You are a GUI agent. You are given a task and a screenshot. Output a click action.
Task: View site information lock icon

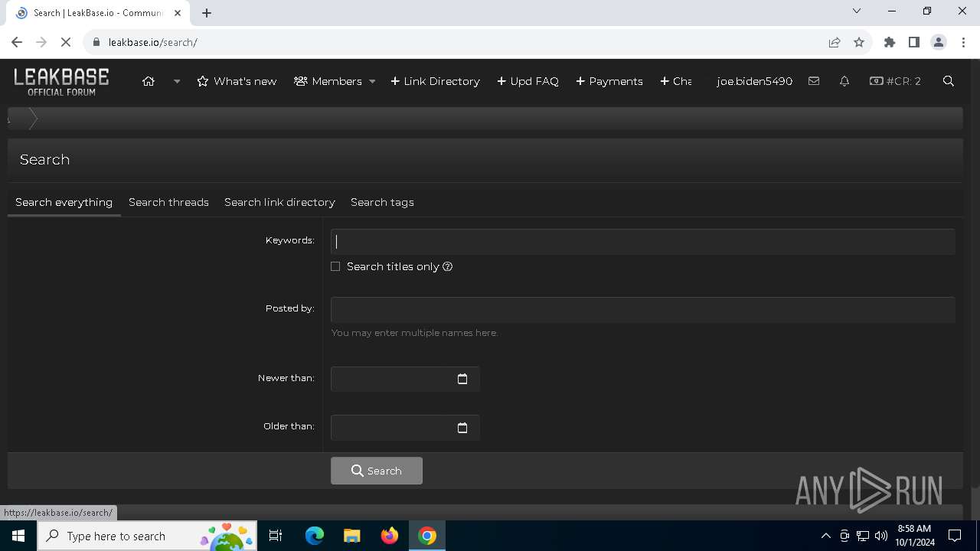[96, 42]
